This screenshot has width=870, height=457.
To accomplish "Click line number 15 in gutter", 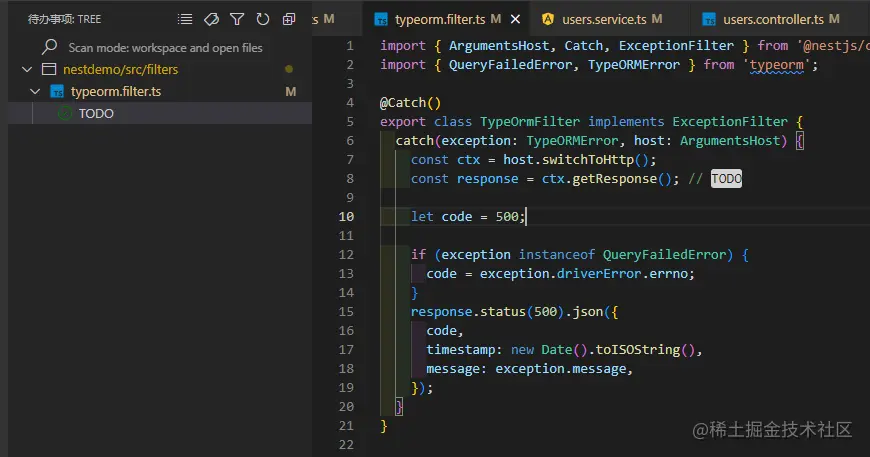I will pyautogui.click(x=346, y=312).
